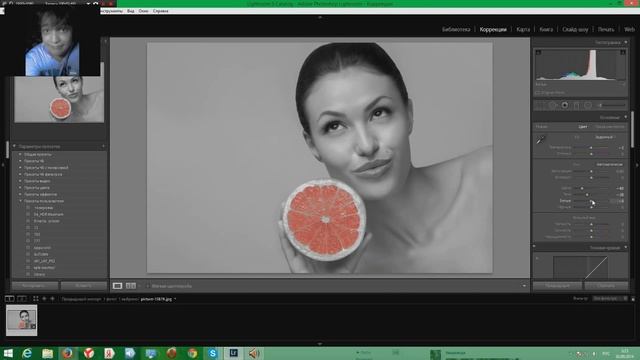Image resolution: width=640 pixels, height=360 pixels.
Task: Add a new preset with plus icon
Action: pos(103,146)
